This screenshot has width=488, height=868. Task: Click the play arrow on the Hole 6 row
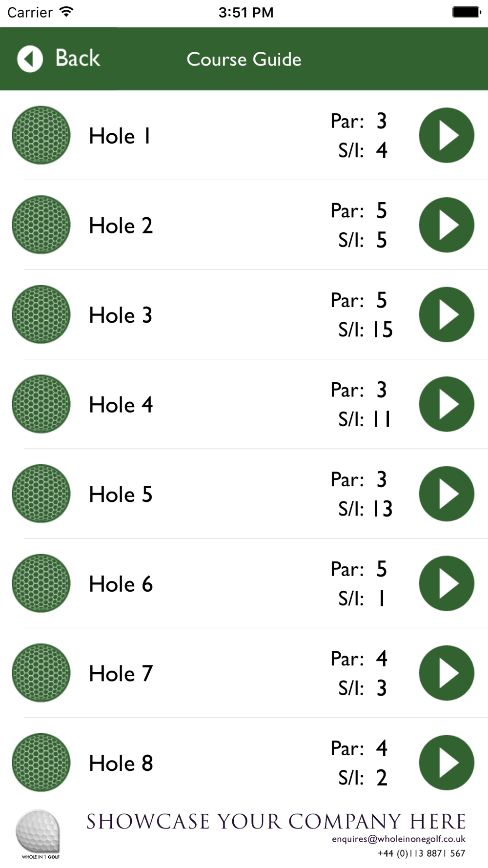click(447, 583)
